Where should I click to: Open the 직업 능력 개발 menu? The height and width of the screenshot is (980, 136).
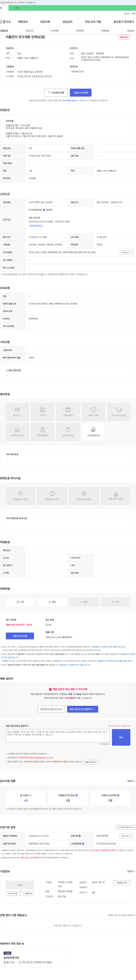pos(93,22)
